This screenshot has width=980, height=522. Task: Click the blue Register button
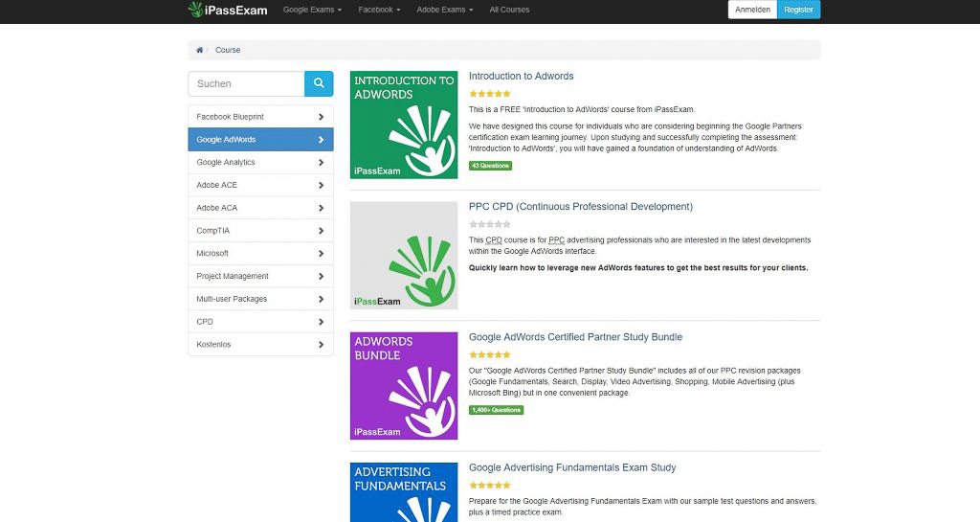tap(798, 10)
